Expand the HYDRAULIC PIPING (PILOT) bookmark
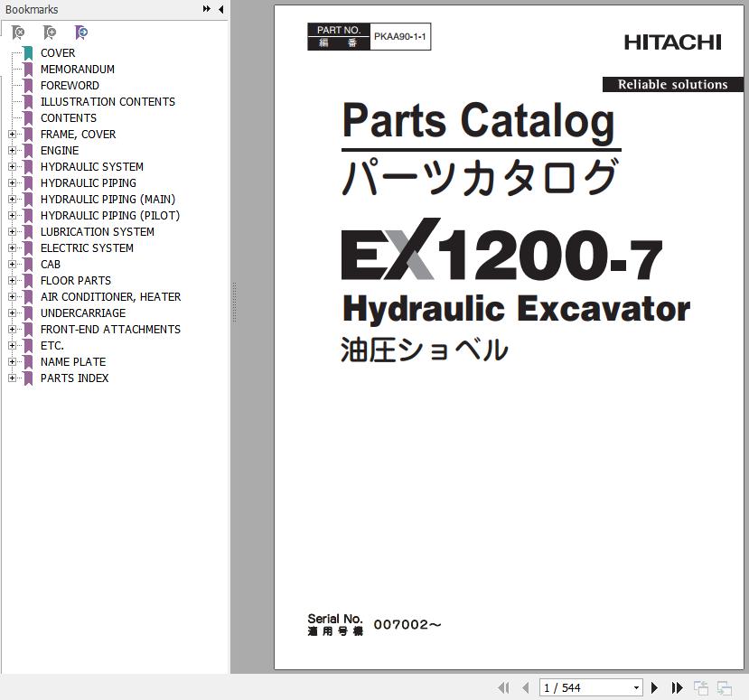Screen dimensions: 749x700 [12, 215]
